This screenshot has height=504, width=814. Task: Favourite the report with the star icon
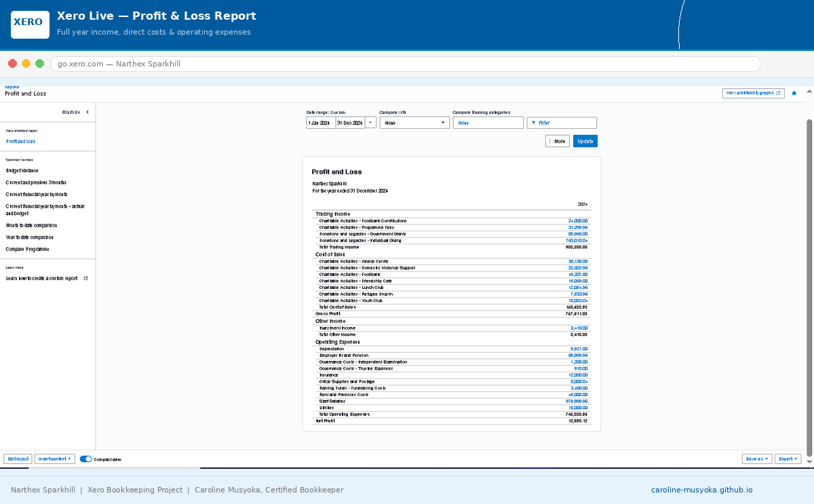pyautogui.click(x=794, y=94)
